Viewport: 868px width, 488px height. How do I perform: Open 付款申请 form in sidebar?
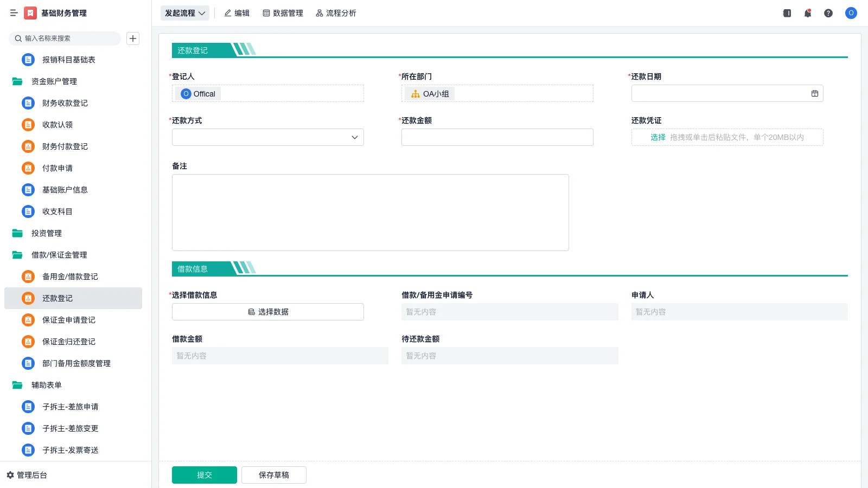tap(73, 168)
